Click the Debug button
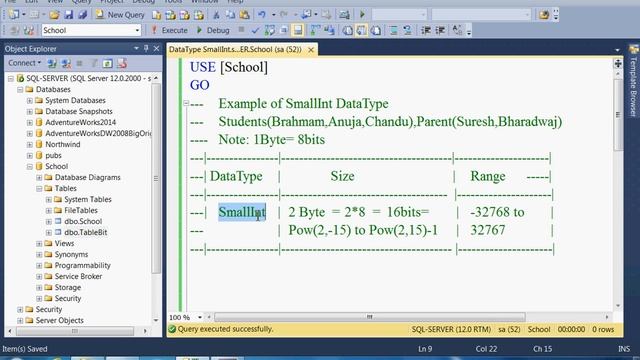The height and width of the screenshot is (360, 640). tap(213, 30)
